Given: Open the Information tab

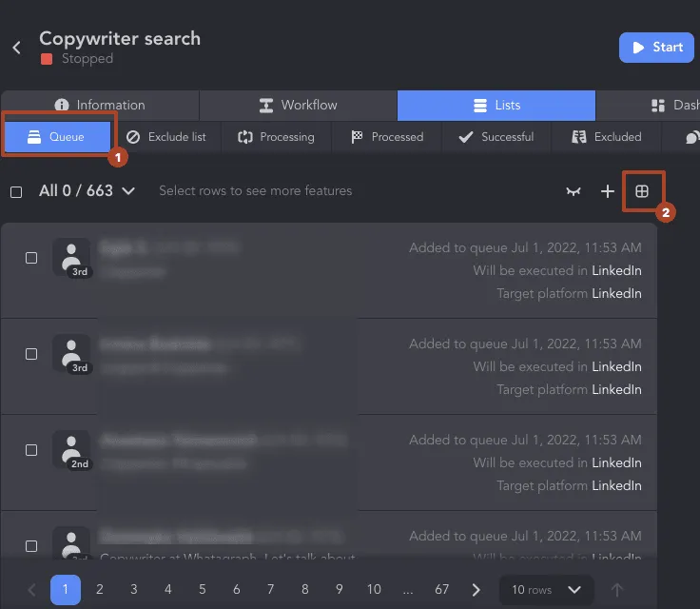Looking at the screenshot, I should tap(100, 106).
